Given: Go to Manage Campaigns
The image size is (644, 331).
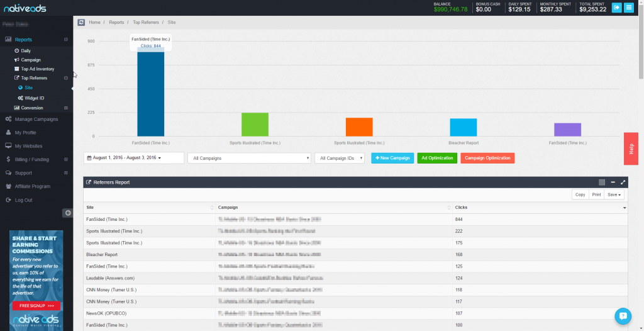Looking at the screenshot, I should 36,119.
